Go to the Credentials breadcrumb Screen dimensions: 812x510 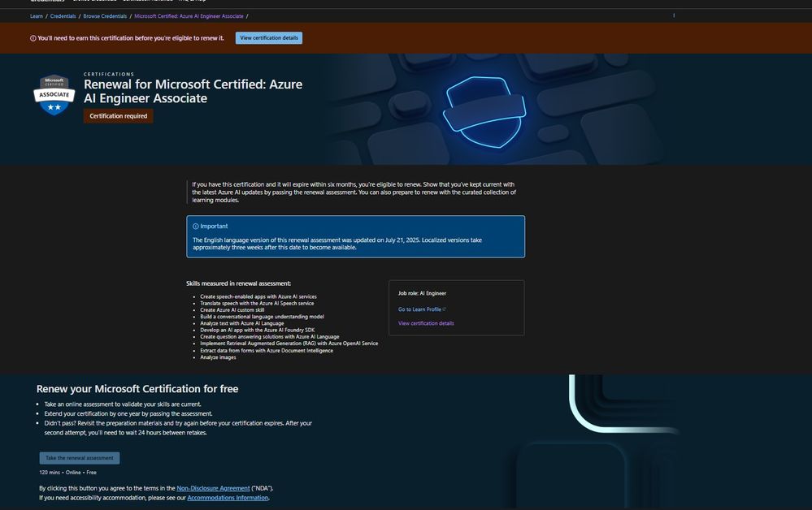[63, 16]
